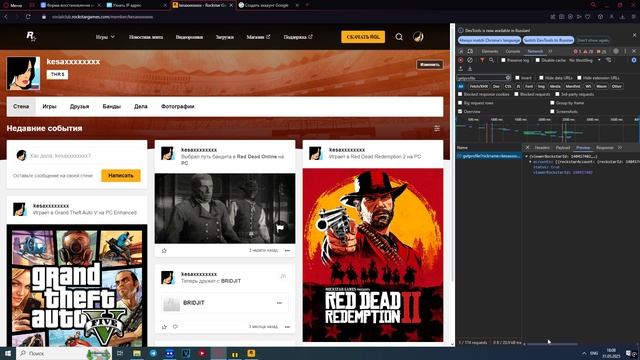Collapse the root JSON object in Preview
The image size is (640, 360).
click(526, 156)
